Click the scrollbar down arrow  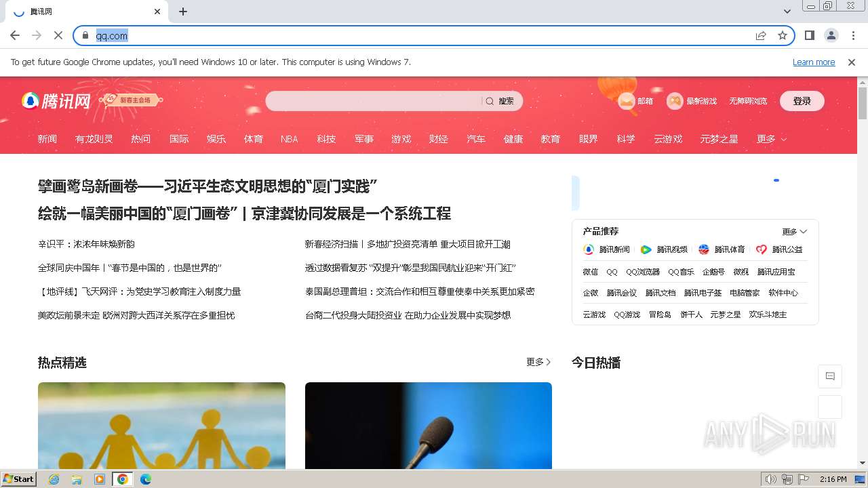tap(863, 463)
